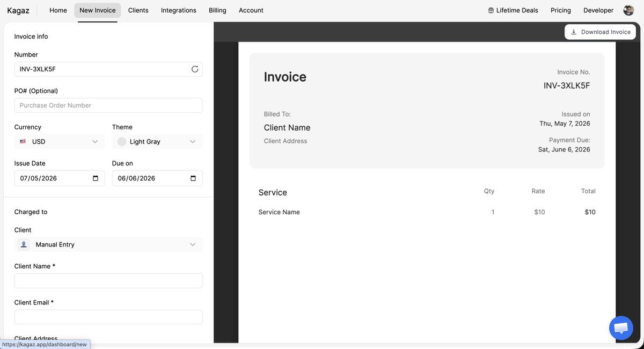644x349 pixels.
Task: Expand the Client Manual Entry dropdown
Action: coord(108,244)
